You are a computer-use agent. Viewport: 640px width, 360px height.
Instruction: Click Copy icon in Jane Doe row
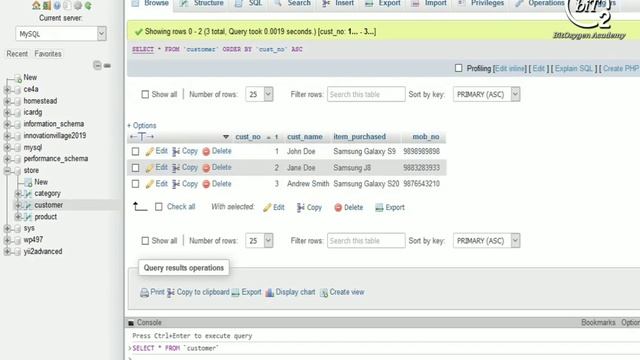pyautogui.click(x=176, y=168)
